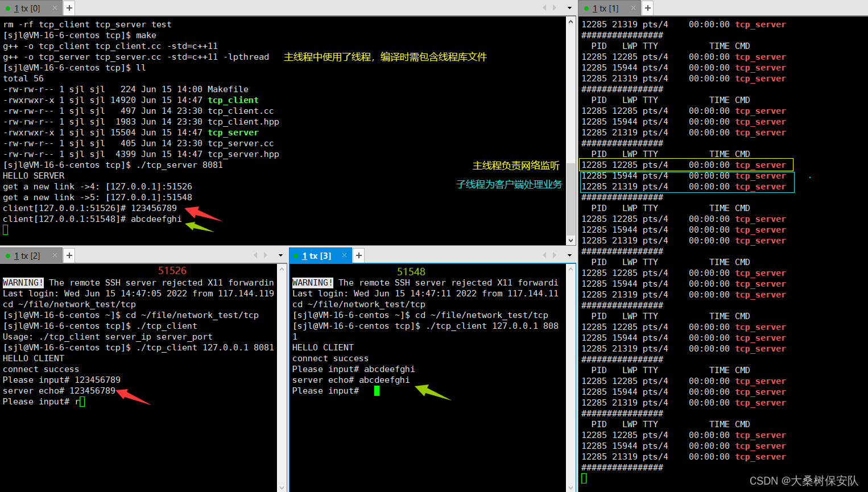Open tab list dropdown in tx [0] pane
The height and width of the screenshot is (492, 868).
pos(569,8)
